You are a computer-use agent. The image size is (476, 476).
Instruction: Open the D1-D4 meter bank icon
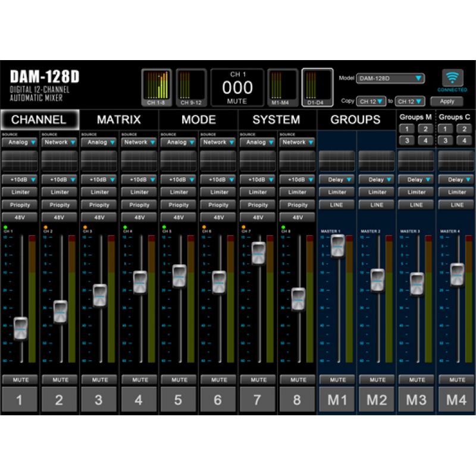click(317, 87)
